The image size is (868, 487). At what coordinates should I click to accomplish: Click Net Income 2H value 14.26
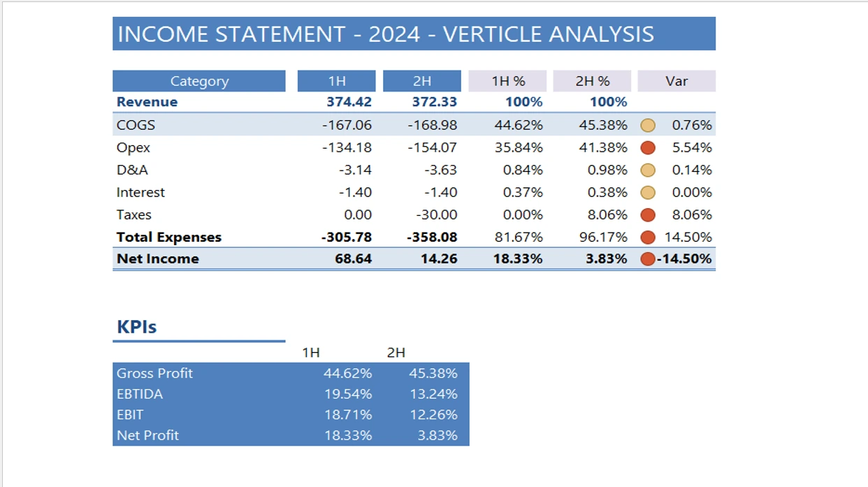(439, 259)
